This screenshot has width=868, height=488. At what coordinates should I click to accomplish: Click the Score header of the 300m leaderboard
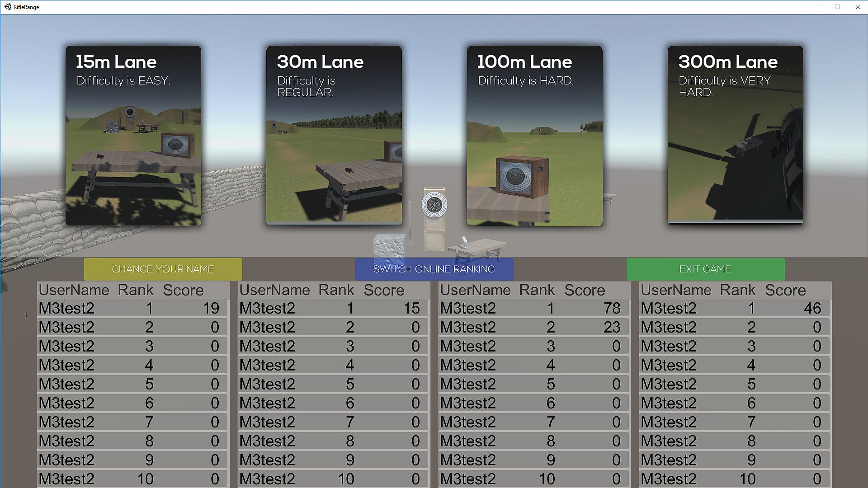tap(785, 290)
